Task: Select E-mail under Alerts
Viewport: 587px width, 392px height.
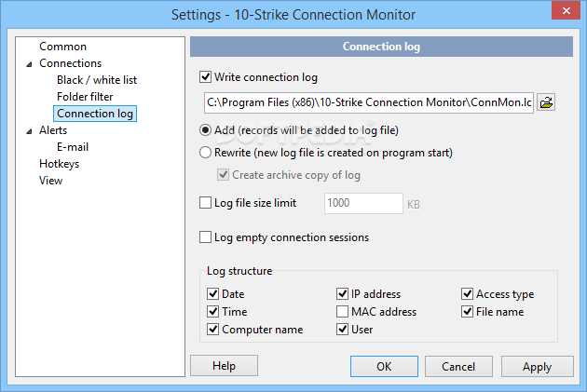Action: [73, 147]
